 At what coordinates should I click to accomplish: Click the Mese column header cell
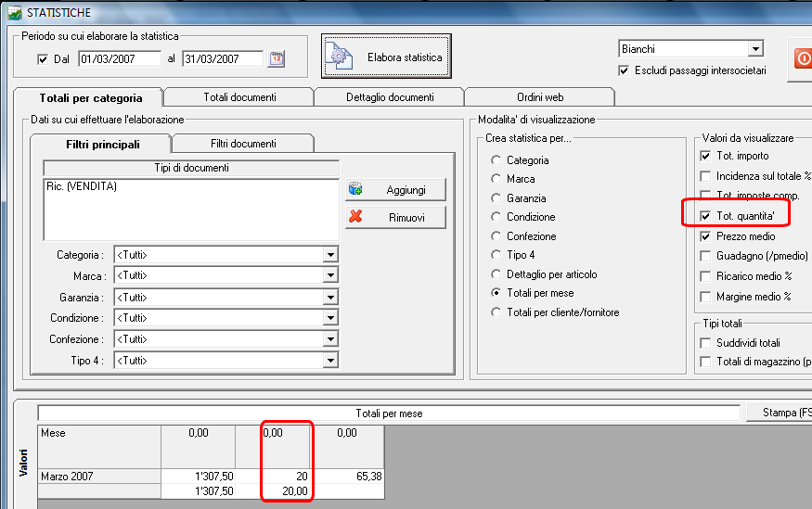coord(99,447)
